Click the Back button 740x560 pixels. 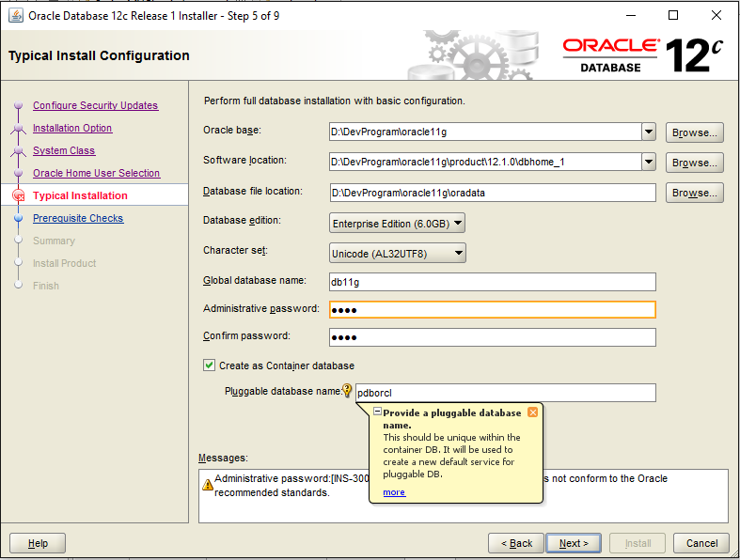click(516, 543)
